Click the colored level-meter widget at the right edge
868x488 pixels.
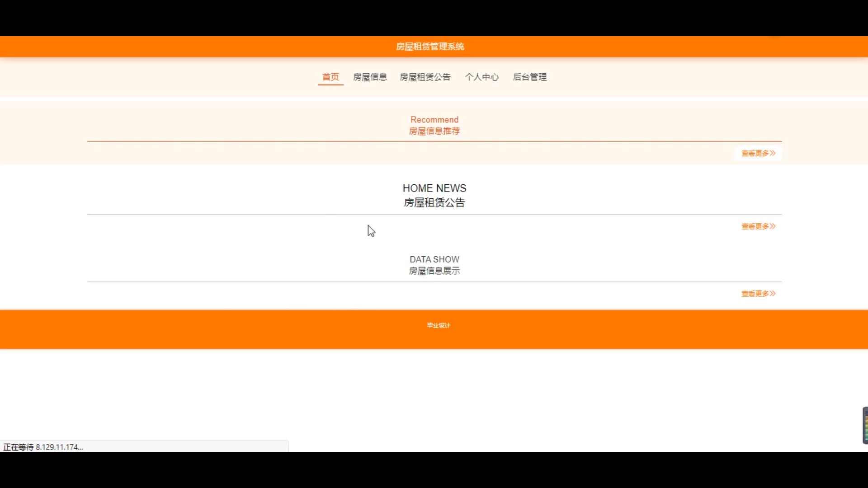point(865,425)
